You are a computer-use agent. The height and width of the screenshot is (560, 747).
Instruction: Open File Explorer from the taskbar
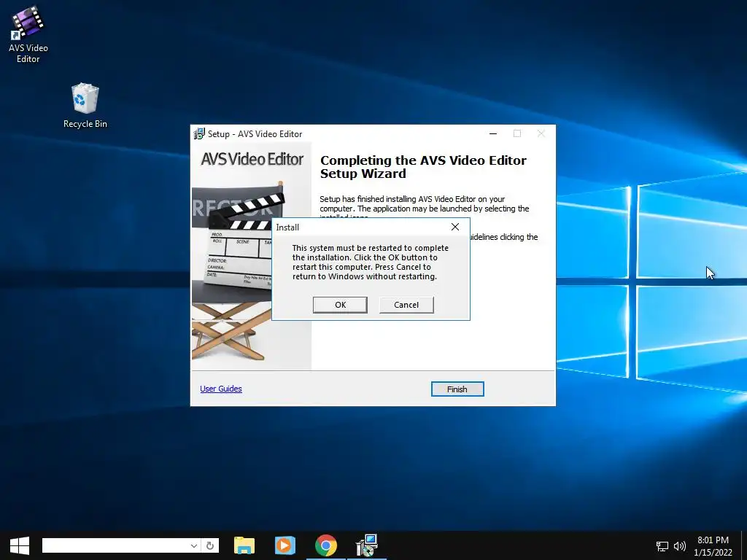coord(244,545)
